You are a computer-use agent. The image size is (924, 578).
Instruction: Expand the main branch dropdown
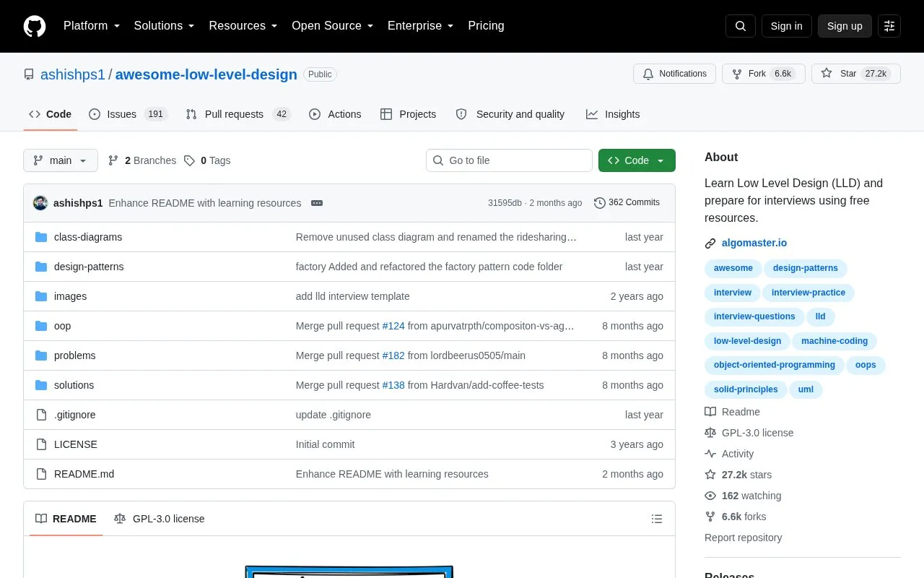coord(61,160)
